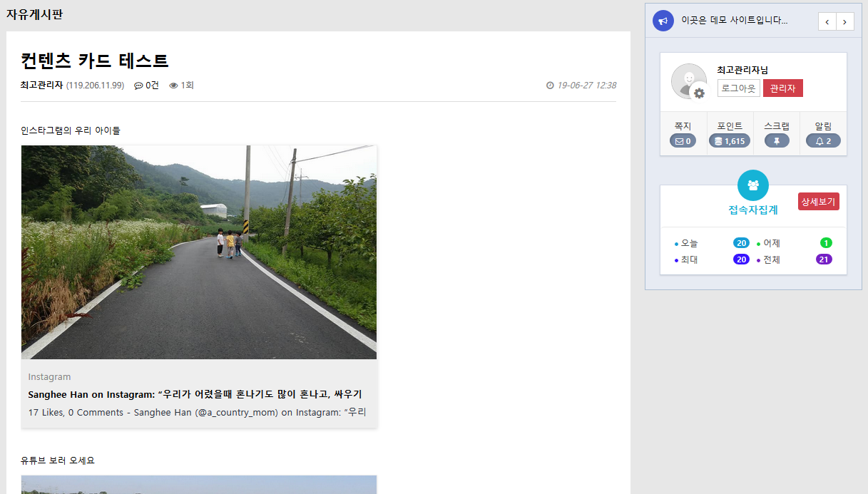This screenshot has width=868, height=494.
Task: Go back in announcement banner with left arrow
Action: pyautogui.click(x=826, y=21)
